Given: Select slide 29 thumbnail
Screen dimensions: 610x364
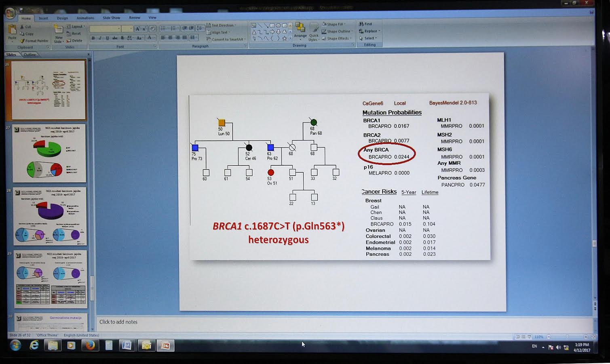Looking at the screenshot, I should pyautogui.click(x=51, y=279).
